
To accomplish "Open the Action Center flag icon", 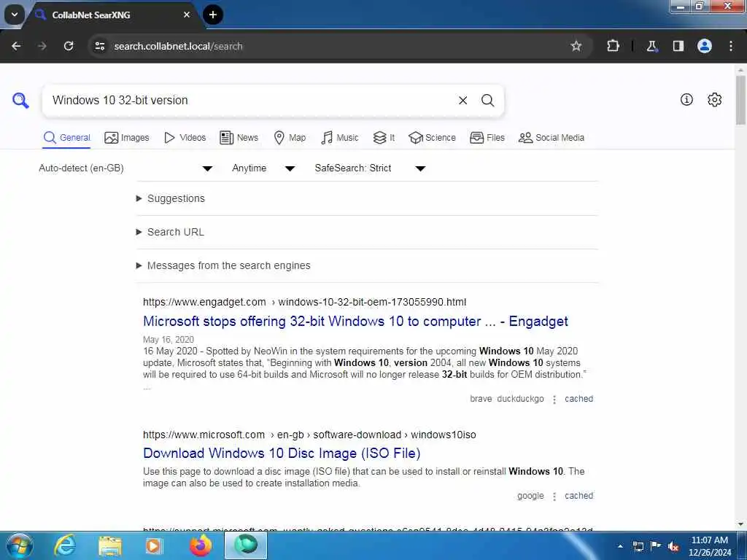I will click(656, 546).
